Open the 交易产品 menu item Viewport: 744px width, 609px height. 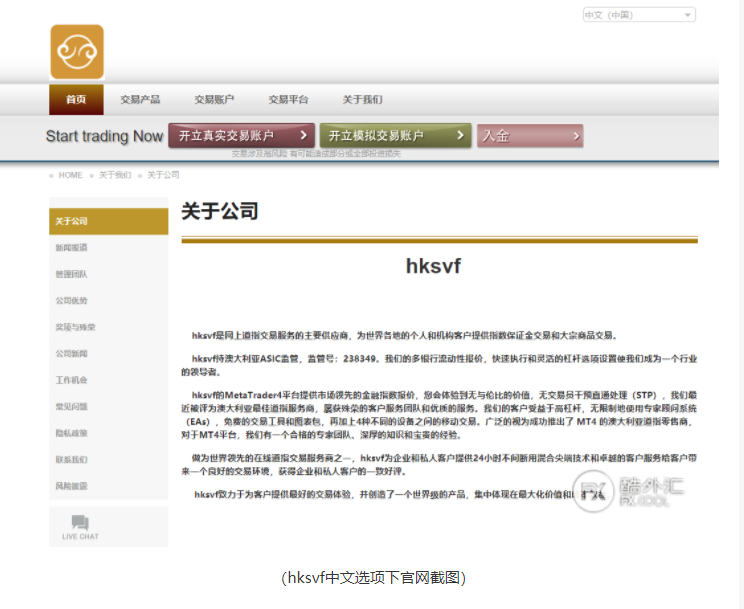point(140,99)
